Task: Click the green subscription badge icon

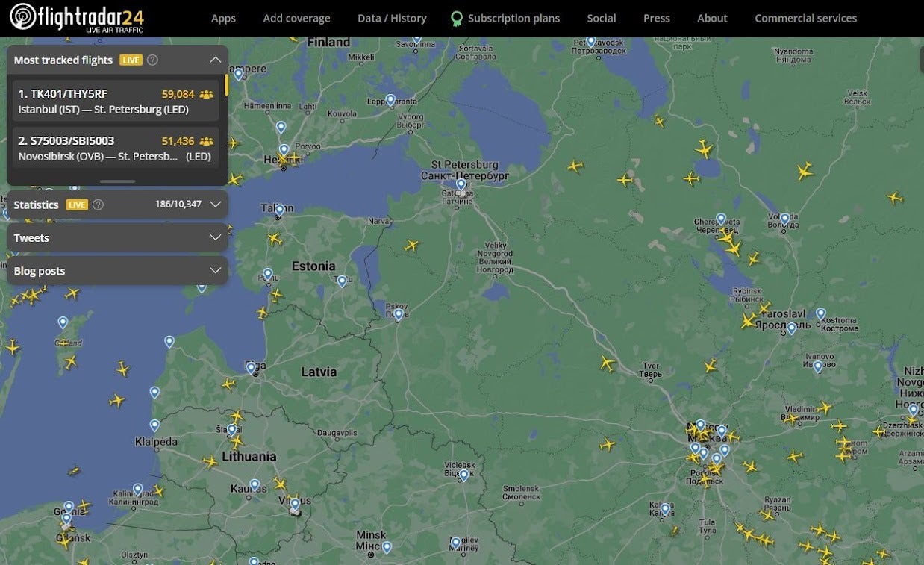Action: click(x=456, y=19)
